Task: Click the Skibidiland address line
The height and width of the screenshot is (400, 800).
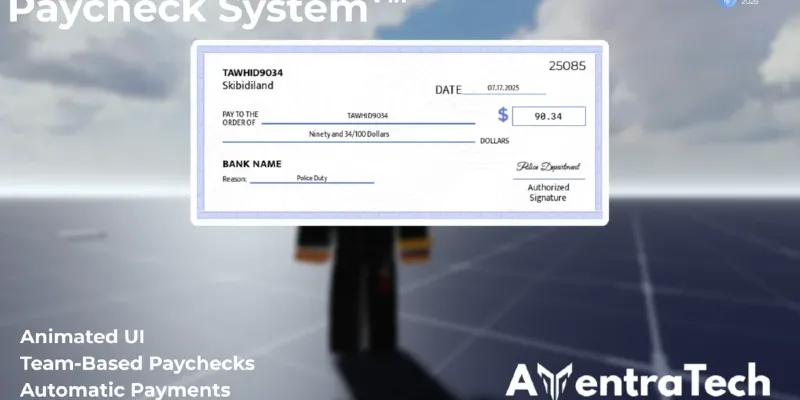Action: coord(247,85)
